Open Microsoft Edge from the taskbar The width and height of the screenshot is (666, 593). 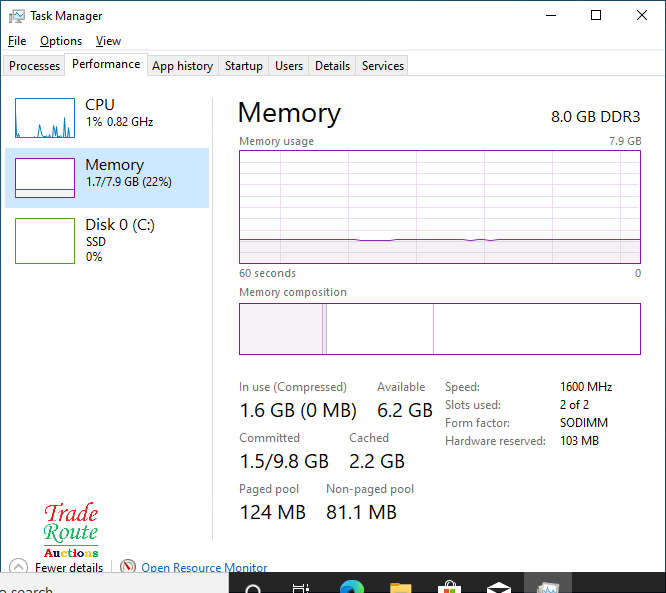click(351, 587)
